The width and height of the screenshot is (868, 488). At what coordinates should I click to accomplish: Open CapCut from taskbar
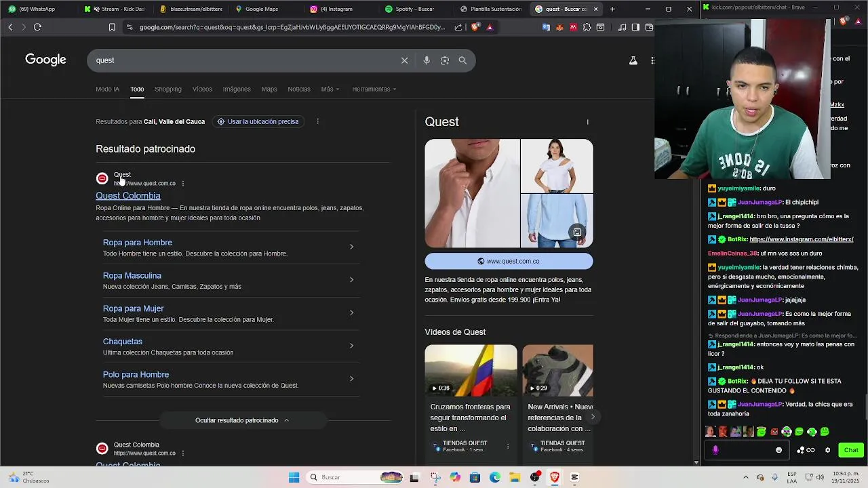(574, 477)
